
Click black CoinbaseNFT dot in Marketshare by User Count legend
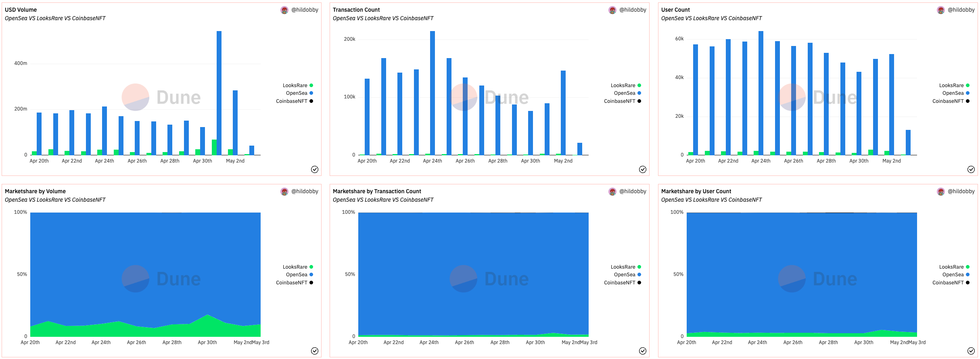pos(967,283)
